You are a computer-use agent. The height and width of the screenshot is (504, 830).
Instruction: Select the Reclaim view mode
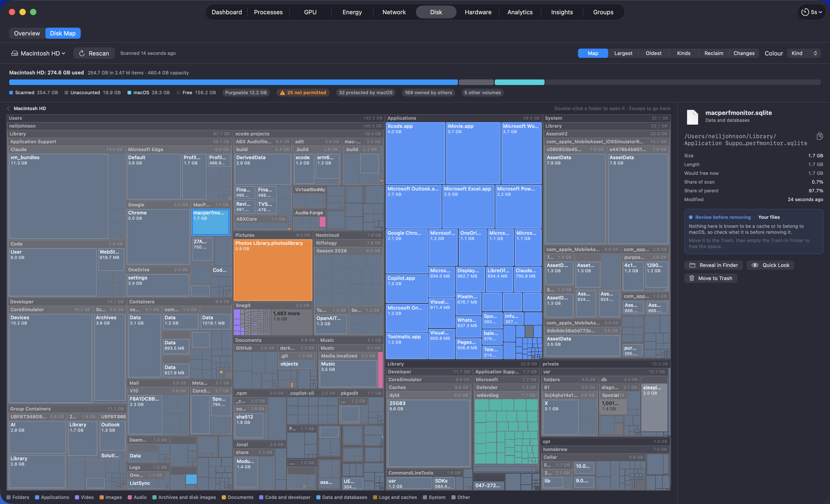pos(714,53)
